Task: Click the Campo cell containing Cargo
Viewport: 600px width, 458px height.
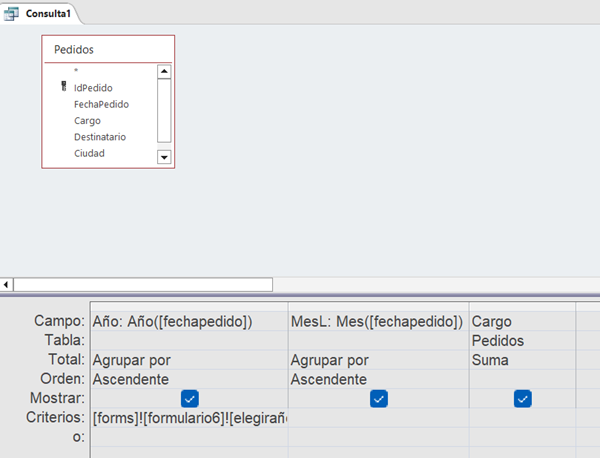Action: 522,321
